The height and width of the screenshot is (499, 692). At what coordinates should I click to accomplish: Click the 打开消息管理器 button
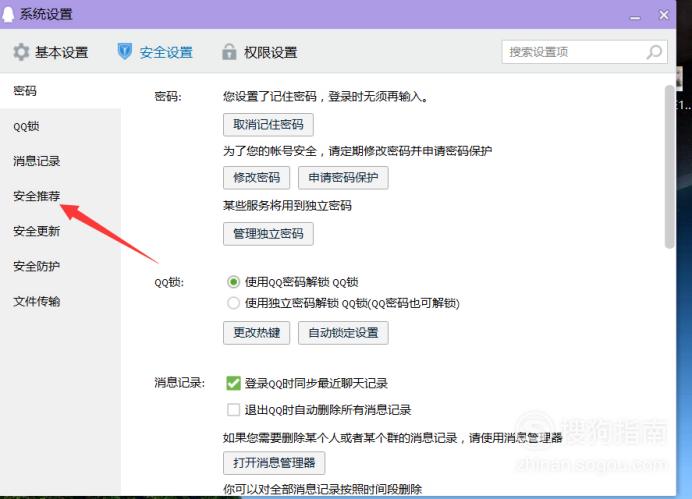(x=274, y=463)
